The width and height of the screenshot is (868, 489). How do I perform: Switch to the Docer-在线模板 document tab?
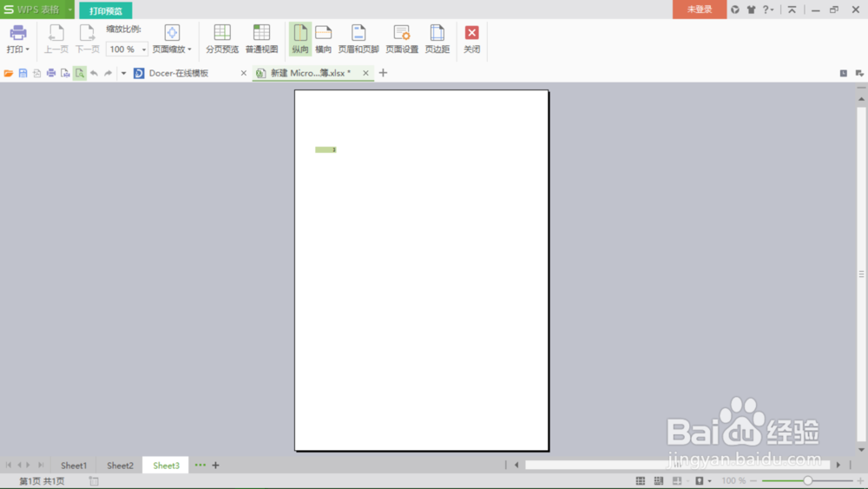(178, 73)
